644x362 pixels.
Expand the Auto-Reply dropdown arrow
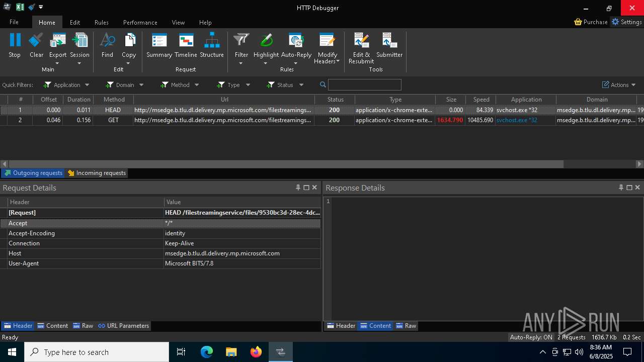pos(295,63)
